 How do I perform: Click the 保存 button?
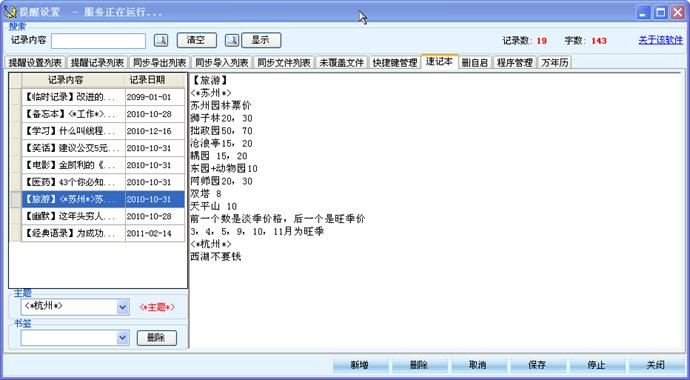tap(538, 365)
